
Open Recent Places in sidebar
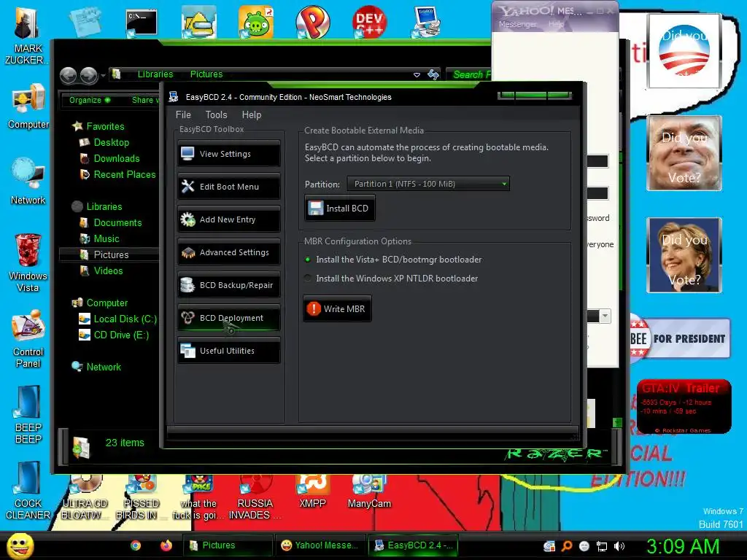(117, 175)
